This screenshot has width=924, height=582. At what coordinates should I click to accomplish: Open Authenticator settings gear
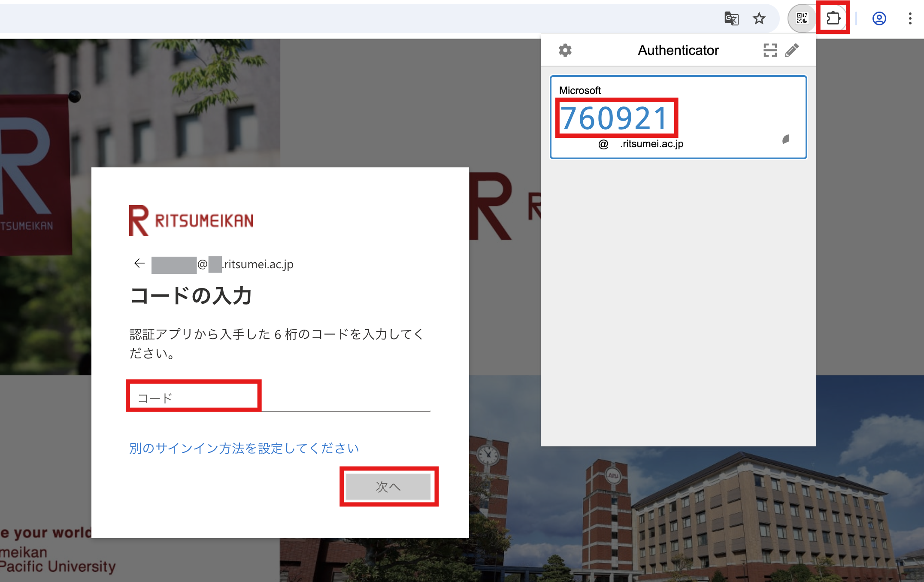click(x=565, y=50)
